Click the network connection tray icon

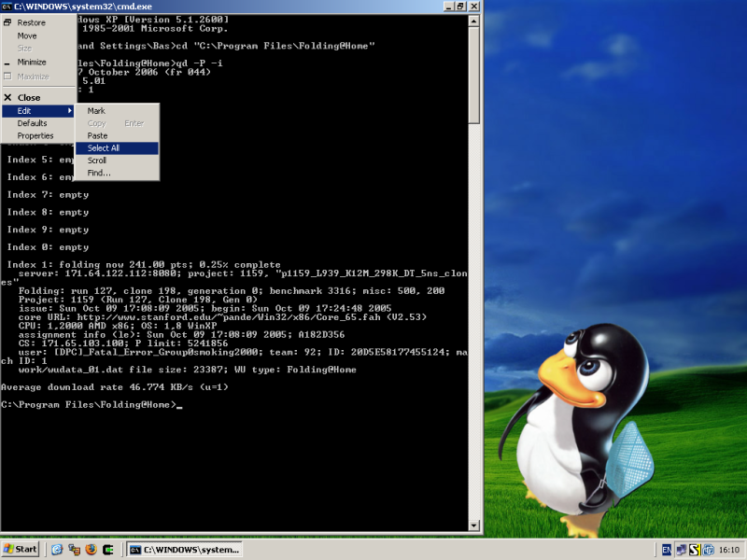(x=682, y=550)
